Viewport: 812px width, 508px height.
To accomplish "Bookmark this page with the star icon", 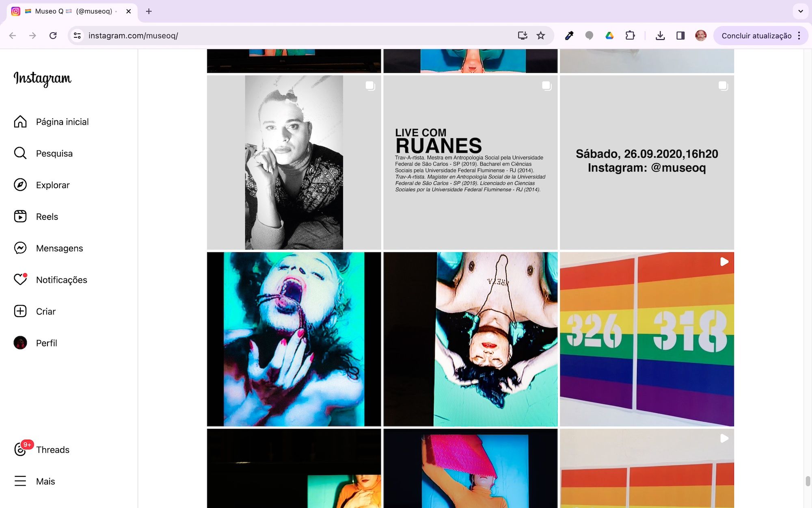I will point(541,36).
